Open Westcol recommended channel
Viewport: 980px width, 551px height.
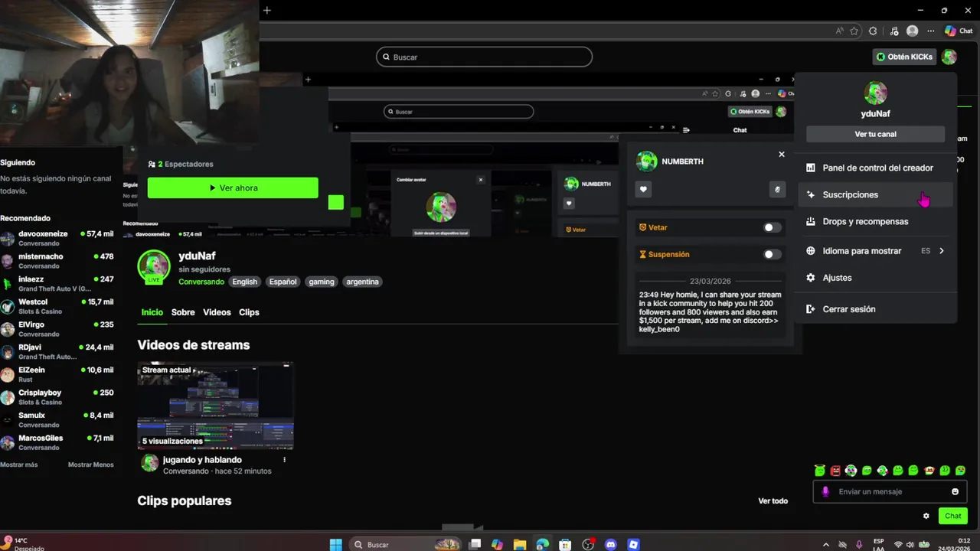[57, 306]
